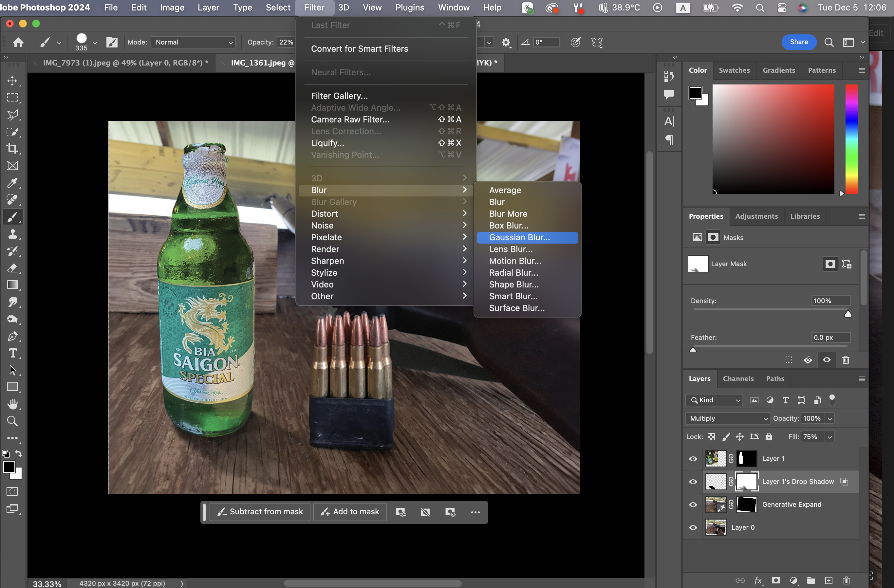Open the Multiply blend mode dropdown

tap(728, 418)
